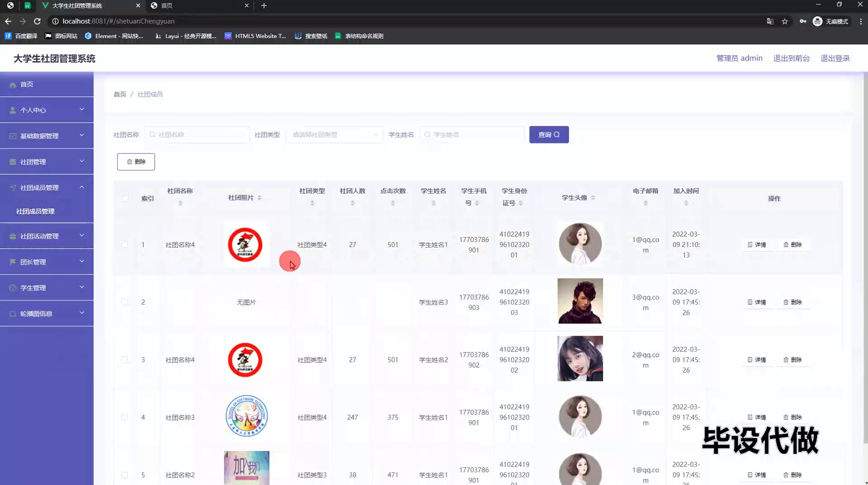Image resolution: width=868 pixels, height=485 pixels.
Task: Expand 个人中心 menu chevron
Action: coord(82,109)
